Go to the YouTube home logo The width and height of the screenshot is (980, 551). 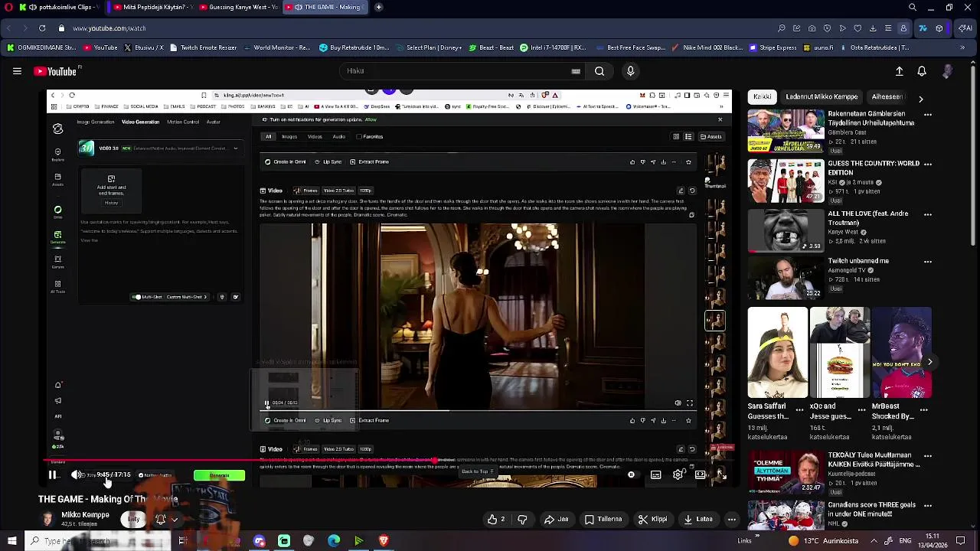coord(56,71)
